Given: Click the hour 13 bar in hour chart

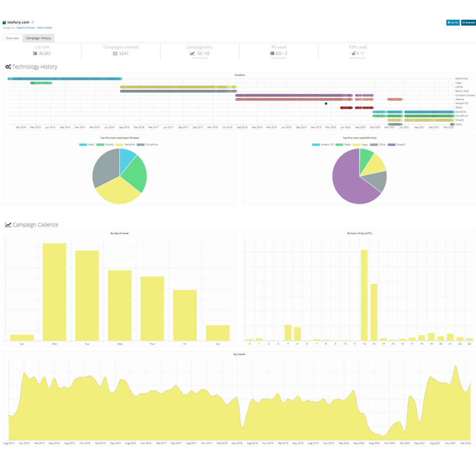Looking at the screenshot, I should pyautogui.click(x=374, y=312).
